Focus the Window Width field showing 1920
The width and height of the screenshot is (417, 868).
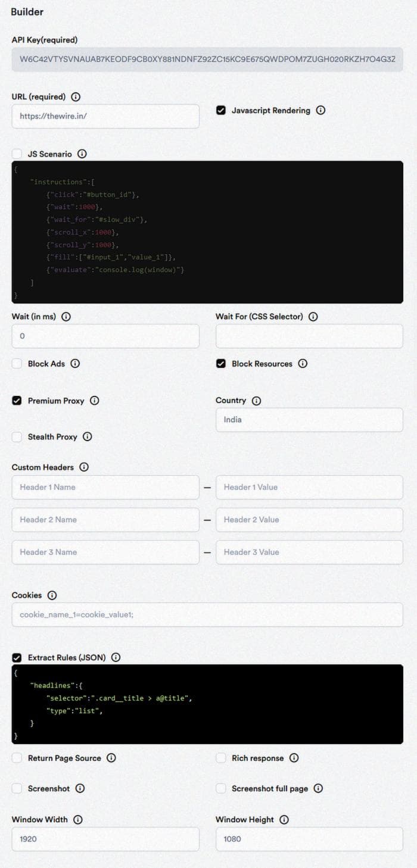(105, 839)
